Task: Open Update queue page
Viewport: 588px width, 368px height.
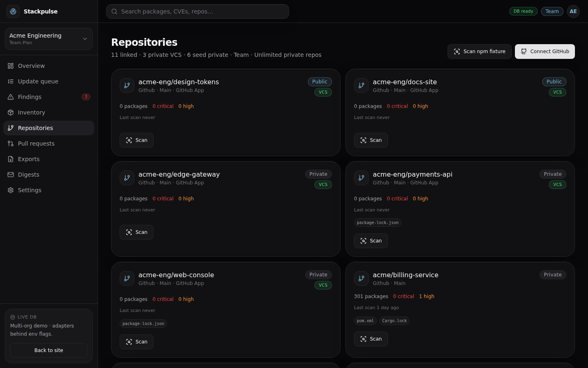Action: (49, 81)
